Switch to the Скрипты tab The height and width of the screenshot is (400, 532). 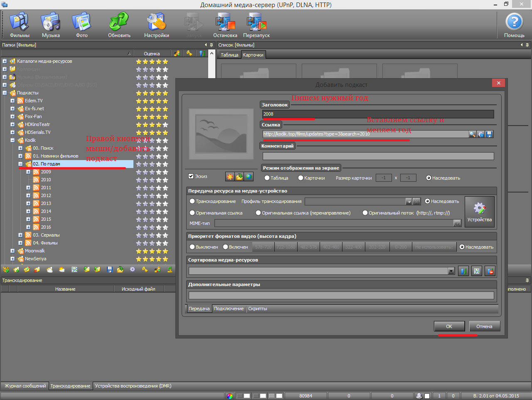pyautogui.click(x=257, y=309)
